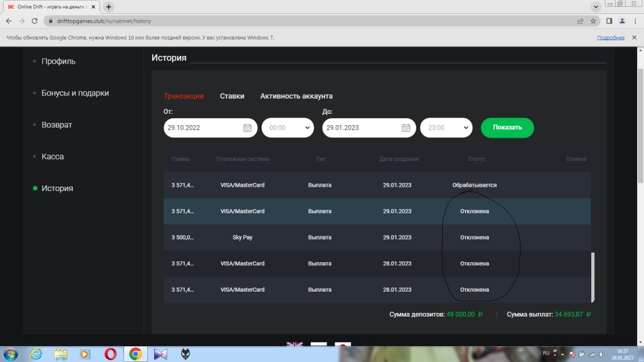This screenshot has height=362, width=644.
Task: Open calendar for the До date
Action: (406, 128)
